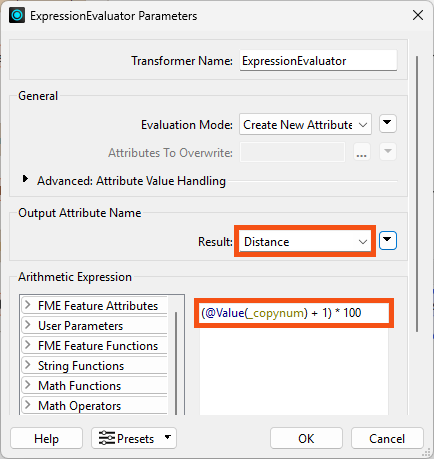434x459 pixels.
Task: Expand FME Feature Attributes tree node
Action: 28,305
